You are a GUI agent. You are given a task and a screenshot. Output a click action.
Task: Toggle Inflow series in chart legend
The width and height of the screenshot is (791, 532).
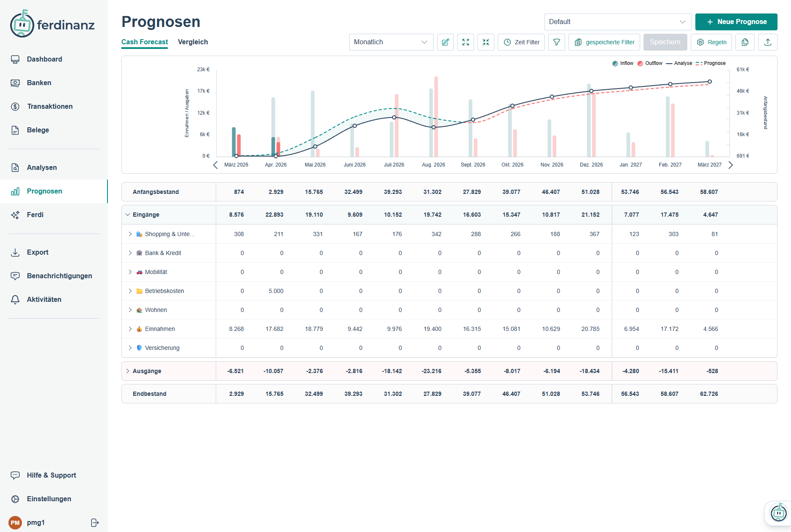(x=623, y=63)
